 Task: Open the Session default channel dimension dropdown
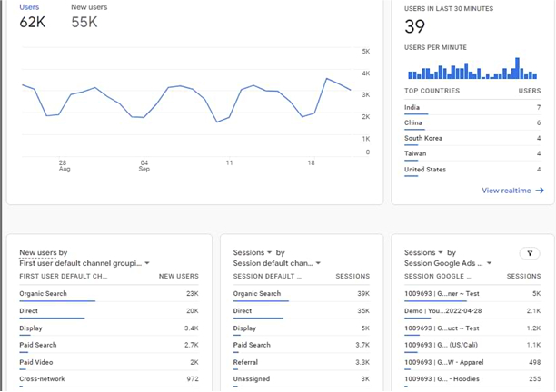click(317, 263)
